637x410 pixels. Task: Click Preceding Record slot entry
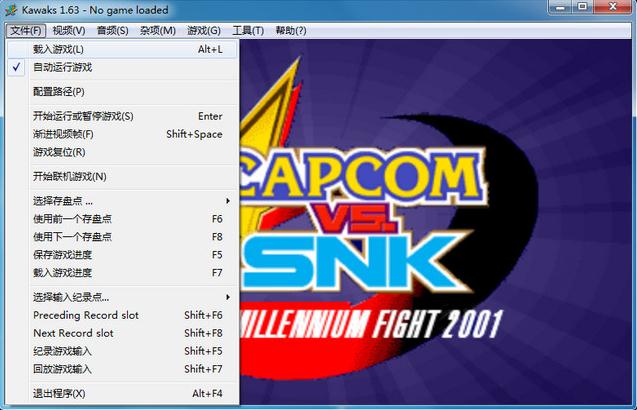tap(122, 315)
